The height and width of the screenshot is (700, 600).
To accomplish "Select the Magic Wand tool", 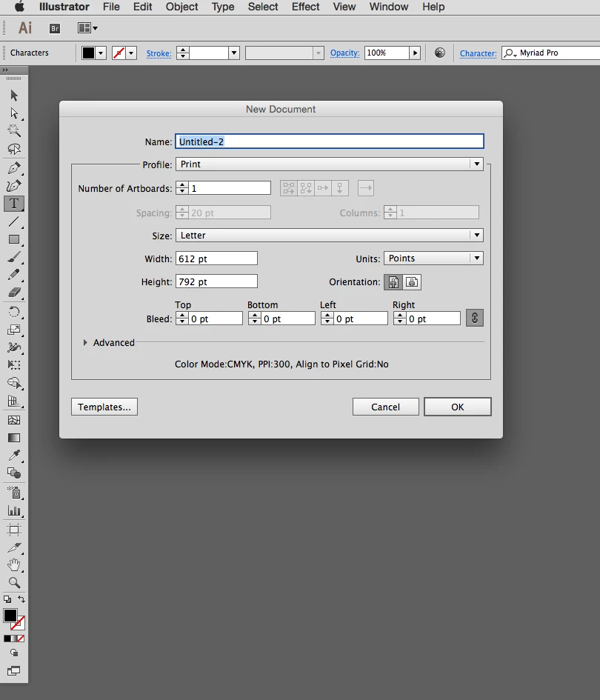I will click(14, 131).
